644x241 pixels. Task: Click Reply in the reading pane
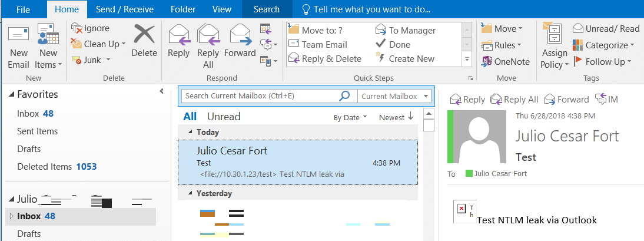pos(467,100)
